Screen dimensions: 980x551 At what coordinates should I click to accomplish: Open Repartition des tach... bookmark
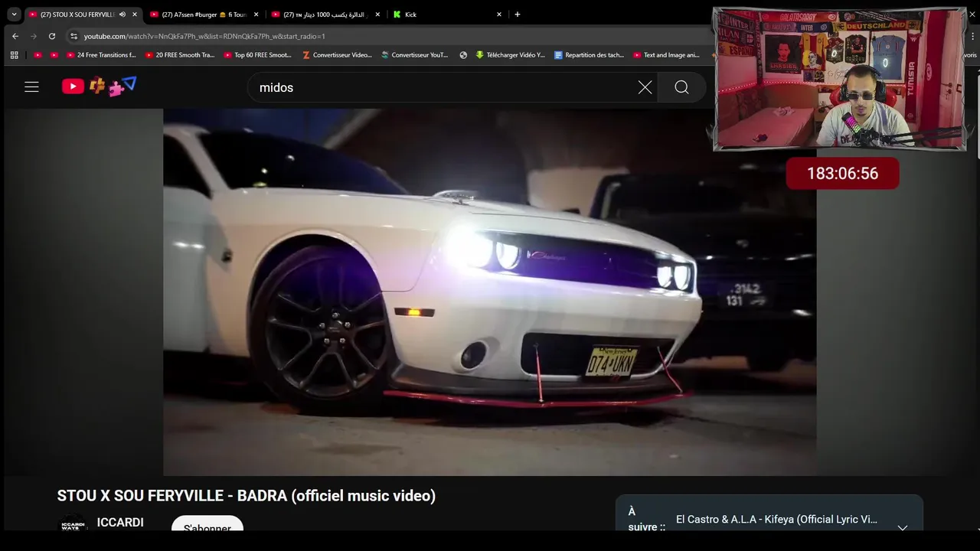click(589, 55)
